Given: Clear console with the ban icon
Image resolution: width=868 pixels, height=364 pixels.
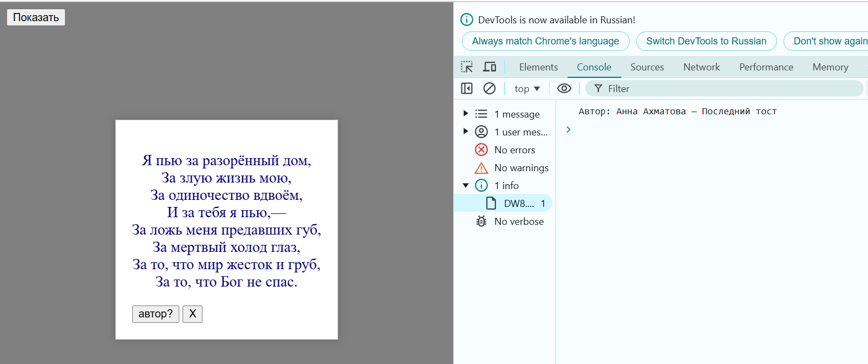Looking at the screenshot, I should coord(490,88).
